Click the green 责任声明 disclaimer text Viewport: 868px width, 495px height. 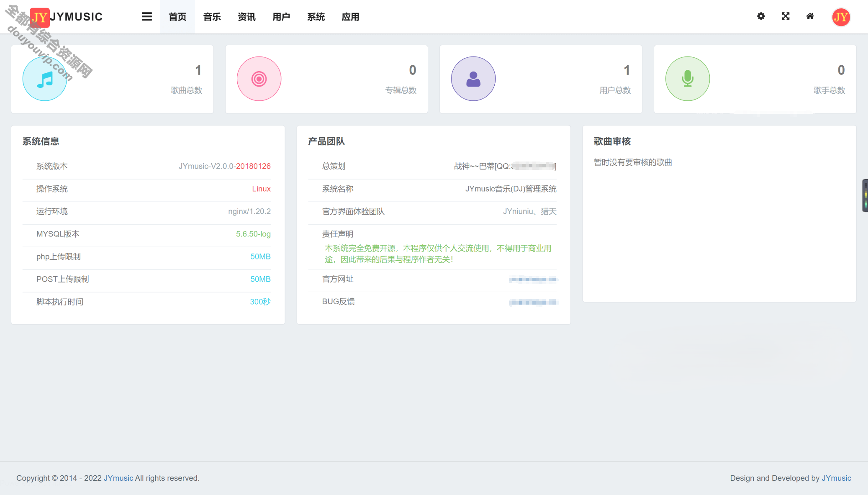(x=438, y=254)
